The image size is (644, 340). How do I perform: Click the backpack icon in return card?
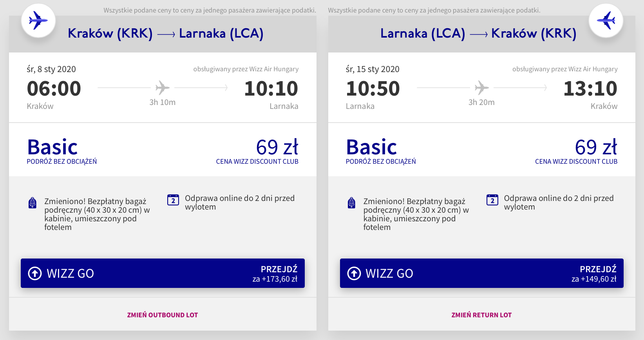pos(352,203)
